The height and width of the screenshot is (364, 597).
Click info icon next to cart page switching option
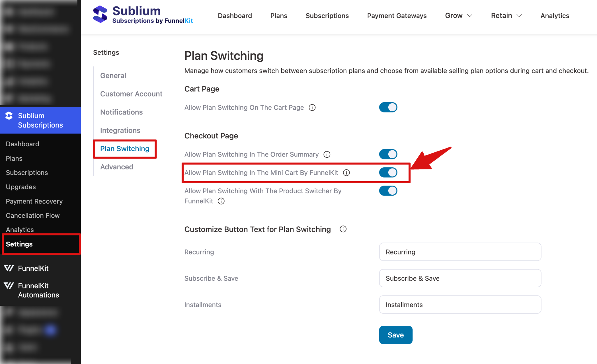[312, 107]
